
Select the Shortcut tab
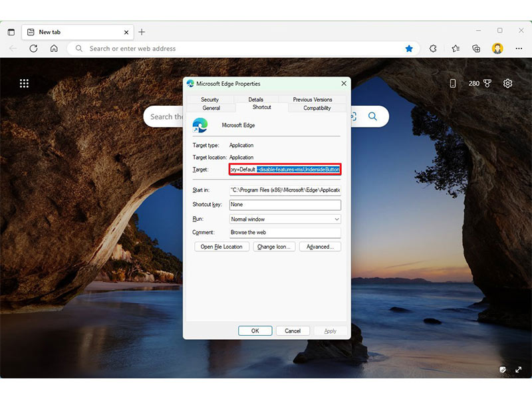pyautogui.click(x=261, y=107)
